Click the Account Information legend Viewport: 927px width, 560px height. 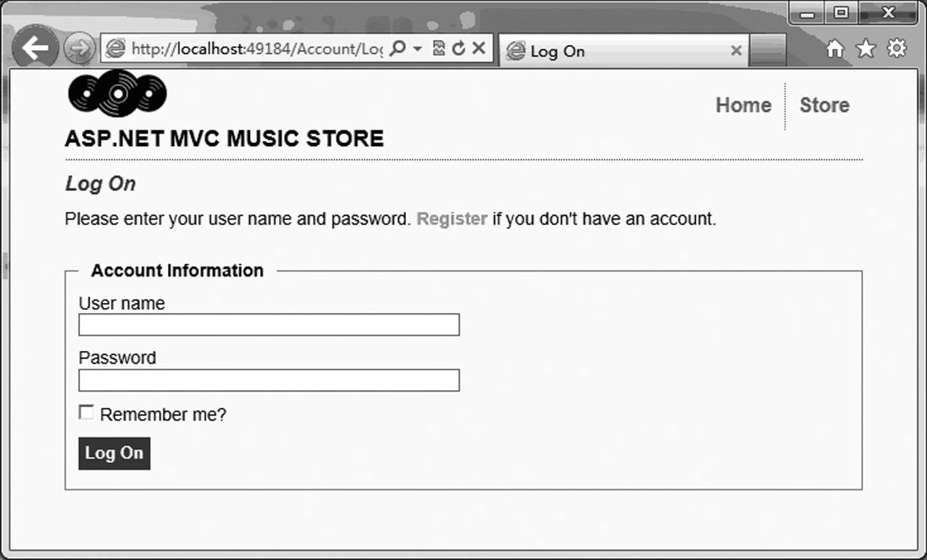click(x=177, y=270)
